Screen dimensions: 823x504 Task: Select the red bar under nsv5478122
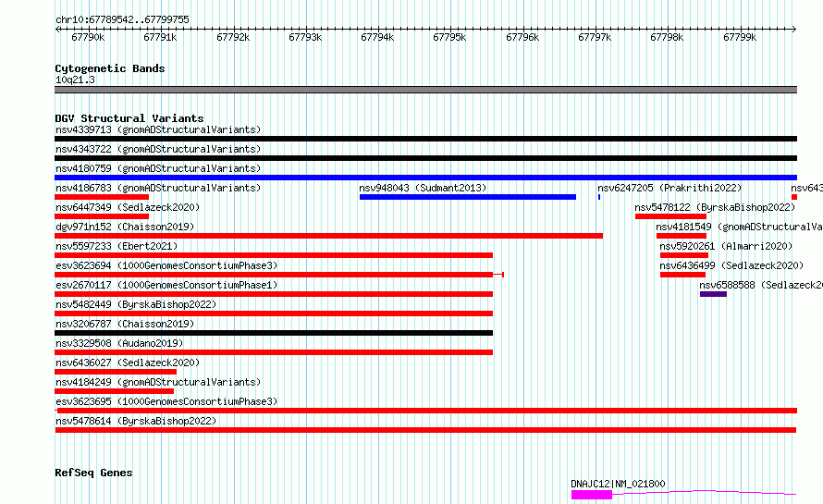click(x=670, y=216)
